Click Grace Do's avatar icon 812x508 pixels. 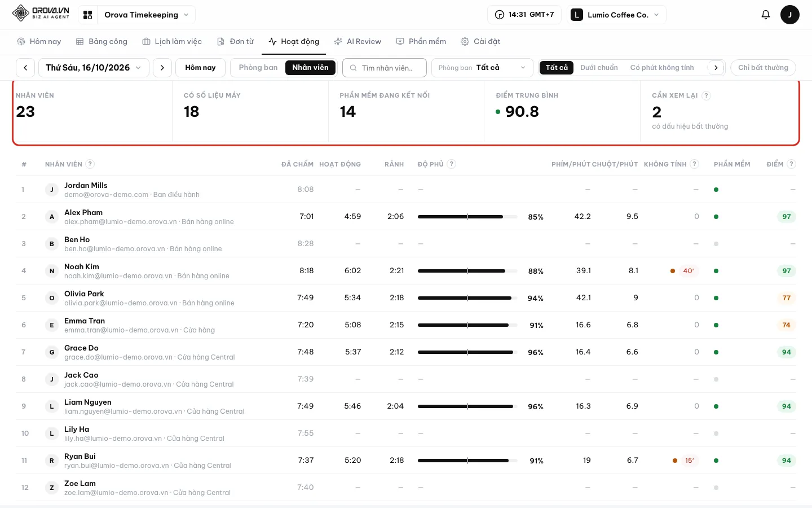(52, 352)
